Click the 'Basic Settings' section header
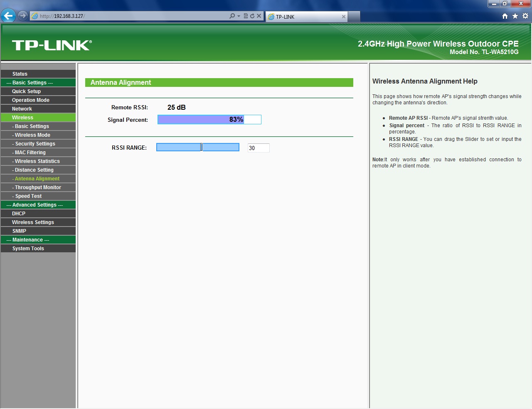The image size is (532, 409). click(x=38, y=83)
